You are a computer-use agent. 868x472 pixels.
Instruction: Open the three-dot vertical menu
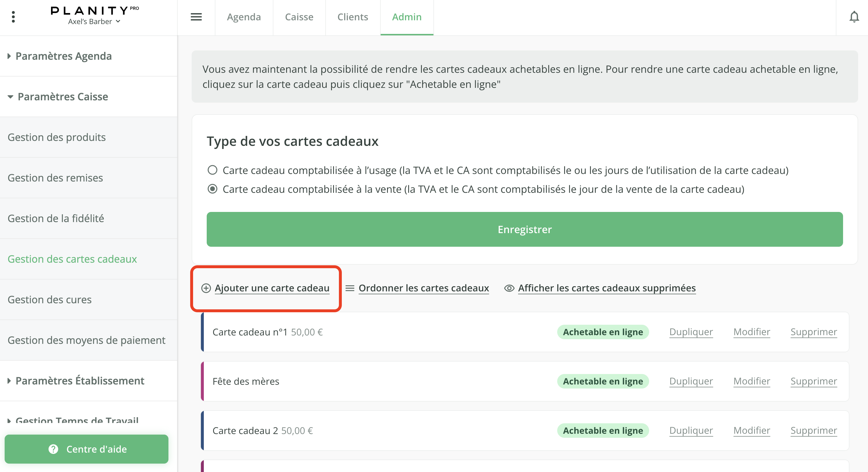click(x=13, y=17)
